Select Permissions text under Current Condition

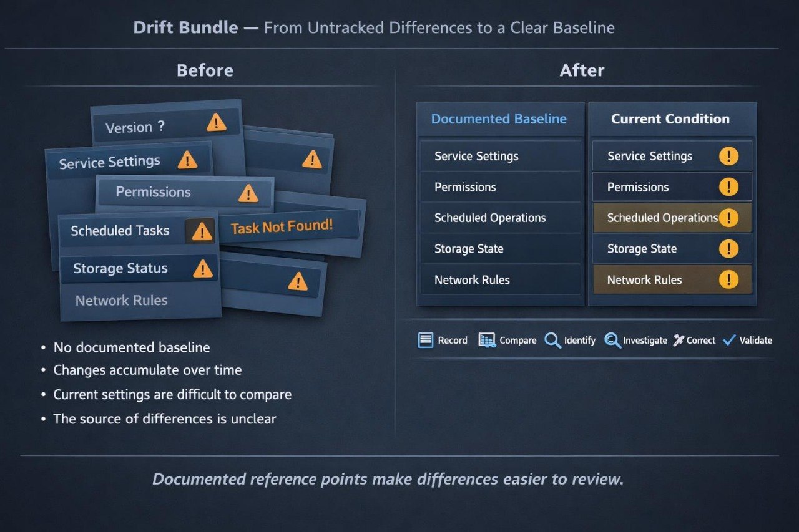[x=638, y=187]
